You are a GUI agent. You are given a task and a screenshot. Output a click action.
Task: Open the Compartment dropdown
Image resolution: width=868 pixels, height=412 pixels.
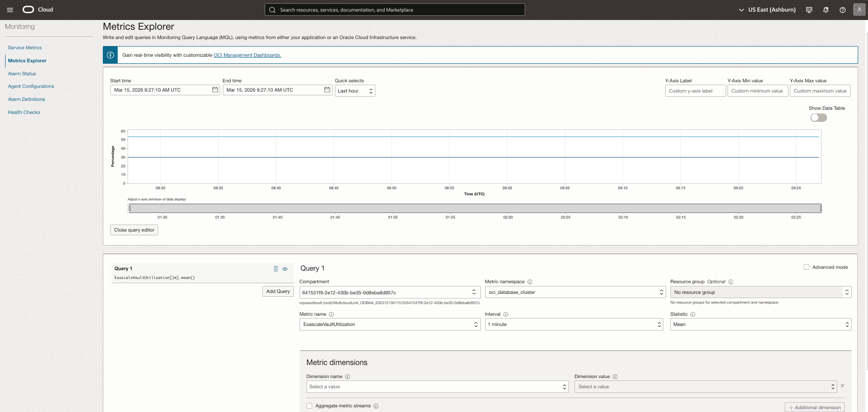pyautogui.click(x=390, y=292)
